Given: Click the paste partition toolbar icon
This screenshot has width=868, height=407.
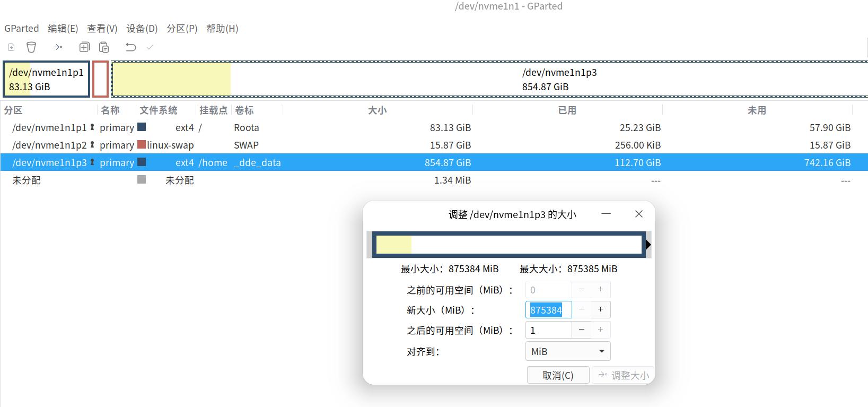Looking at the screenshot, I should pos(104,47).
